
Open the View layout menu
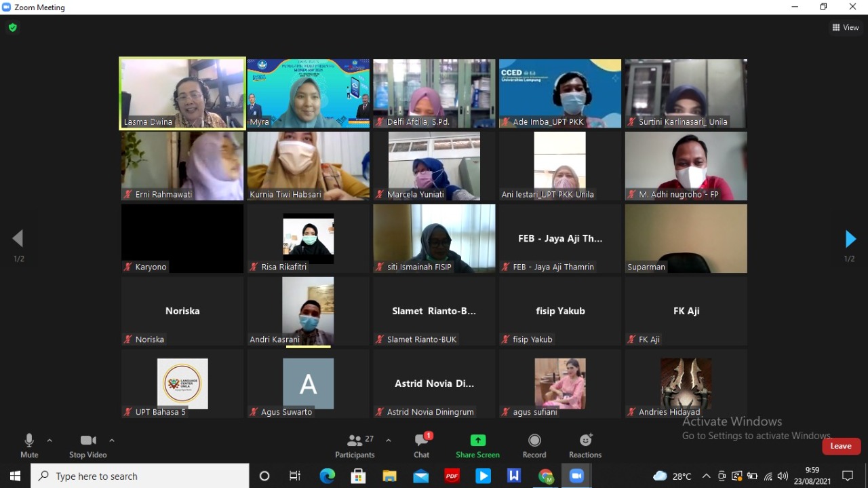coord(846,28)
